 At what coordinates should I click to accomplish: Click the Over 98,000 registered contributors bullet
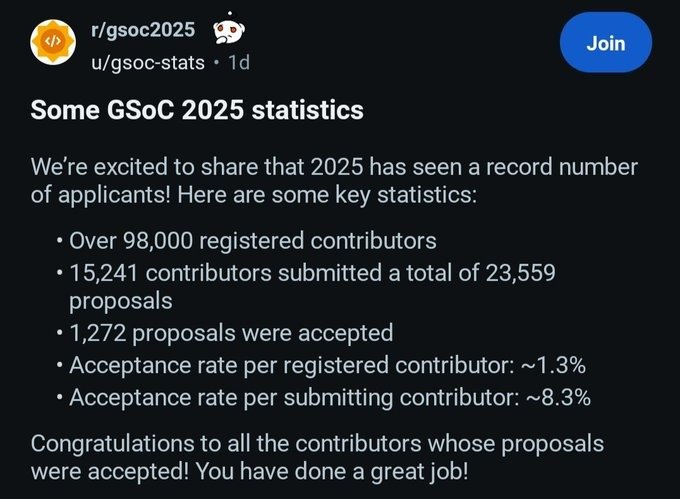pyautogui.click(x=252, y=241)
